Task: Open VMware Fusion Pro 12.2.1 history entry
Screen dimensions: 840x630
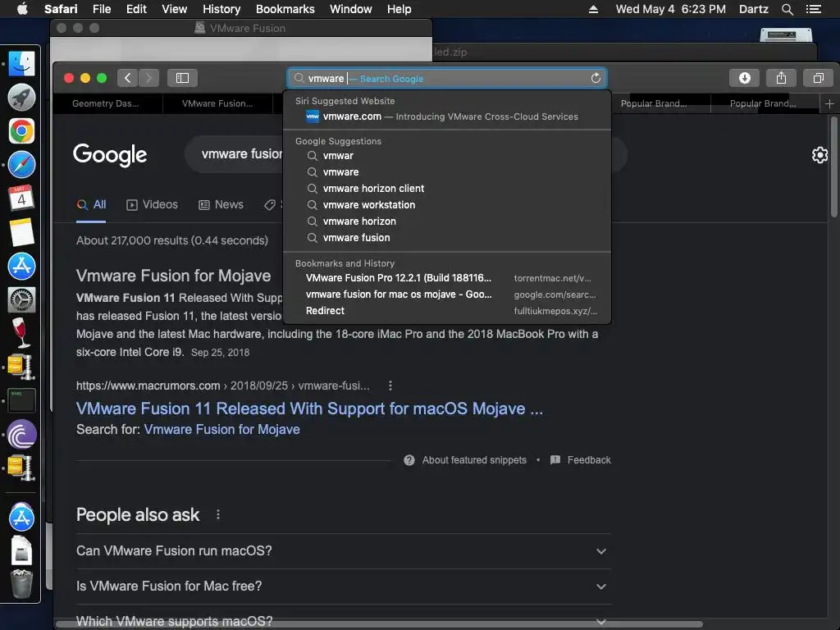Action: pyautogui.click(x=447, y=278)
